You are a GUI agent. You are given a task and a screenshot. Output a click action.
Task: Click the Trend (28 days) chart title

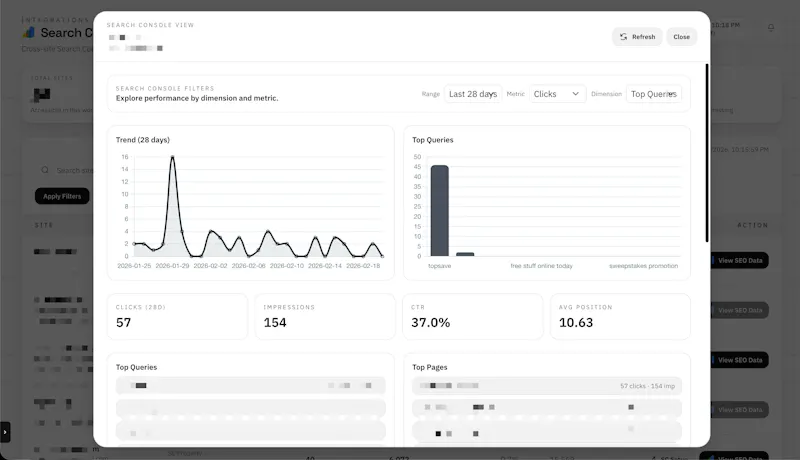click(x=143, y=140)
